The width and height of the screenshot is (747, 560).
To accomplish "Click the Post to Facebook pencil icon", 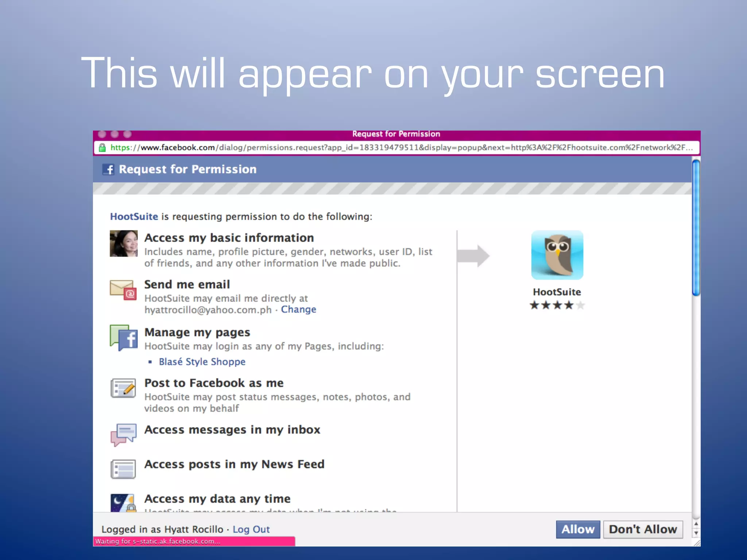I will (123, 388).
